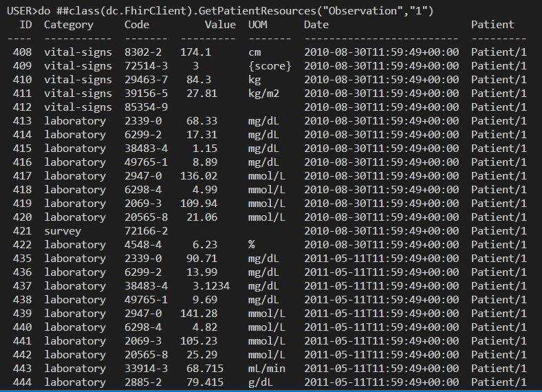The image size is (542, 392).
Task: Select the date in row 435
Action: tap(382, 259)
